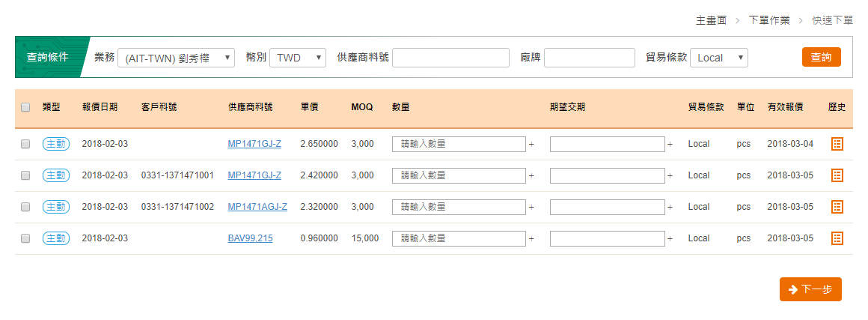This screenshot has height=320, width=868.
Task: Click history icon for customer part 0331-1371471001
Action: pos(837,175)
